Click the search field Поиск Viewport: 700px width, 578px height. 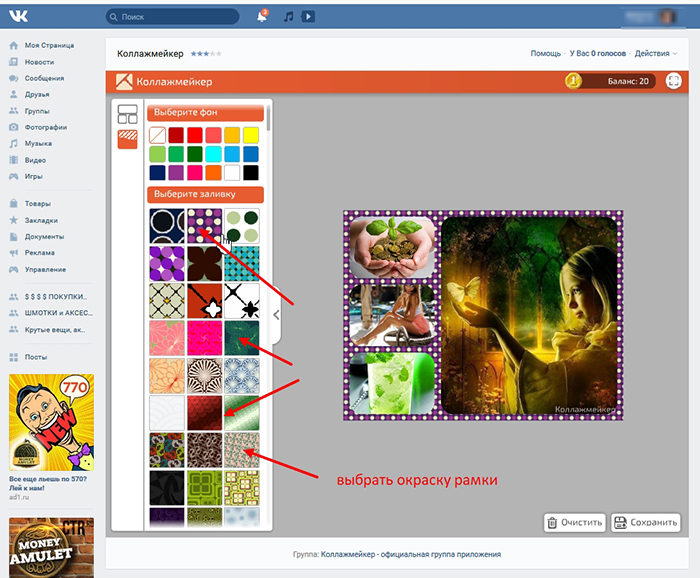click(172, 17)
